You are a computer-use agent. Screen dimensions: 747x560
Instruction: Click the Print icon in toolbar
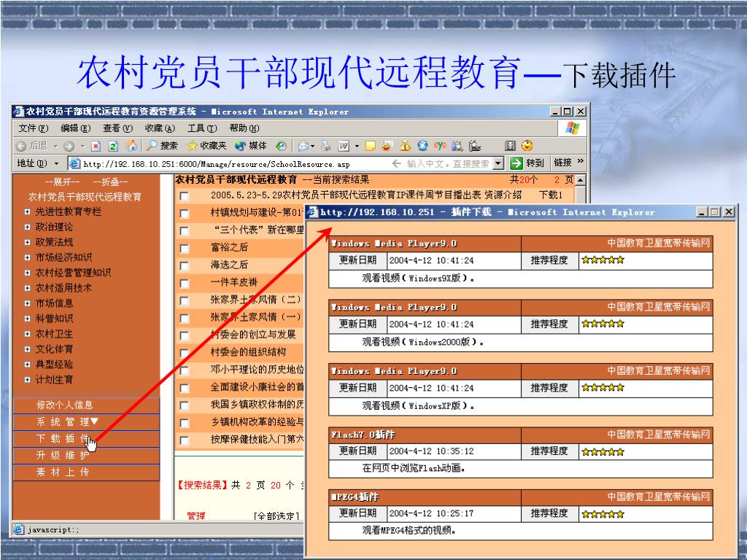coord(326,146)
